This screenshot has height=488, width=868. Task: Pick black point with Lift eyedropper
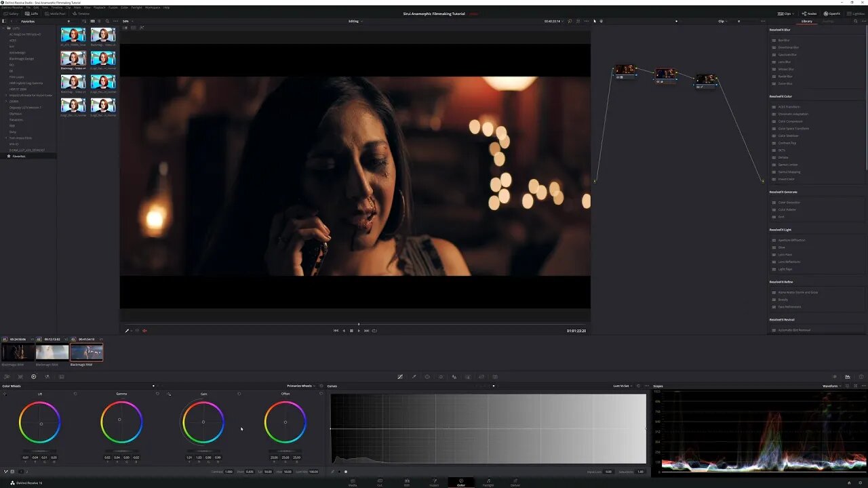click(x=5, y=394)
